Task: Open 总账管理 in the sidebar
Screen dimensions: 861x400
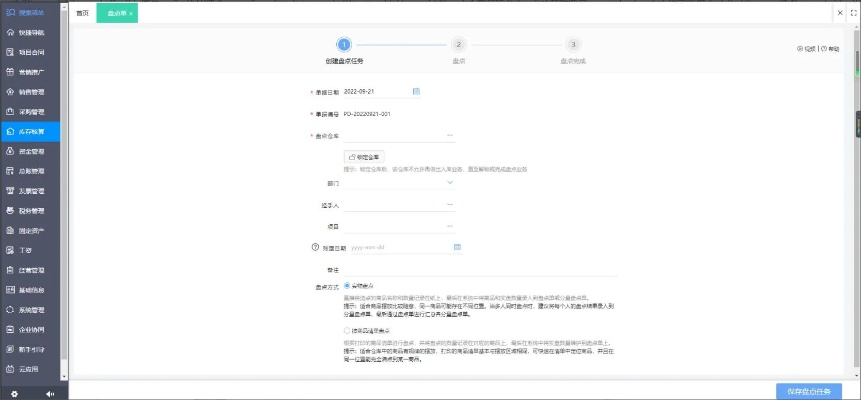Action: click(x=30, y=171)
